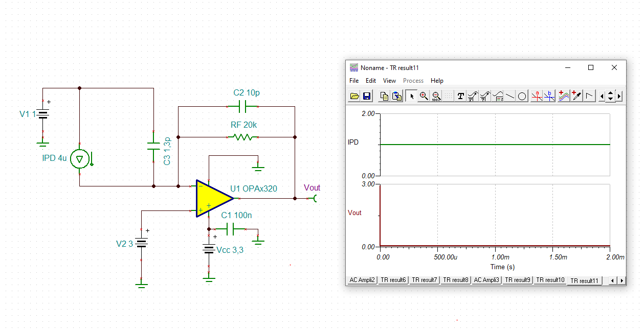Click the green IPD trace line
644x330 pixels.
495,145
